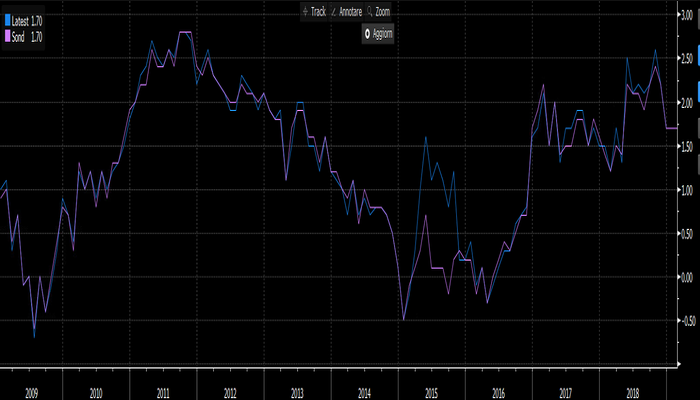This screenshot has height=400, width=700.
Task: Select the Latest 1.70 legend entry
Action: (28, 19)
